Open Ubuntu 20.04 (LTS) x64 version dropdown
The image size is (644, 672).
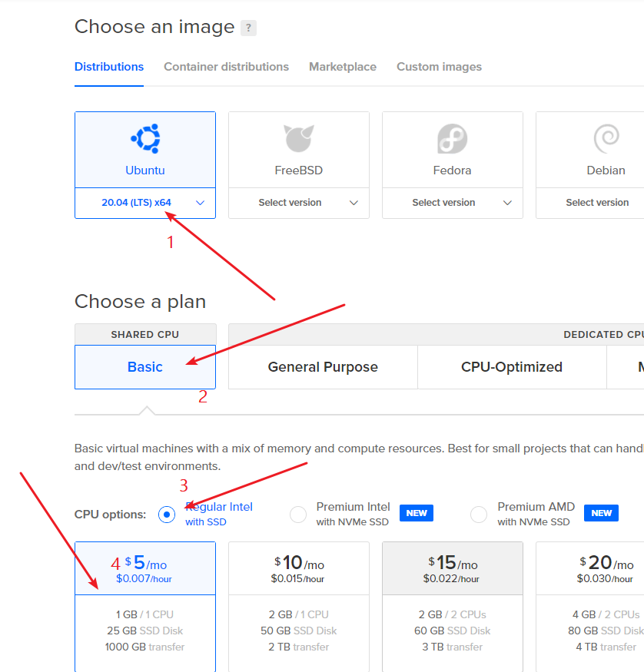click(x=145, y=203)
